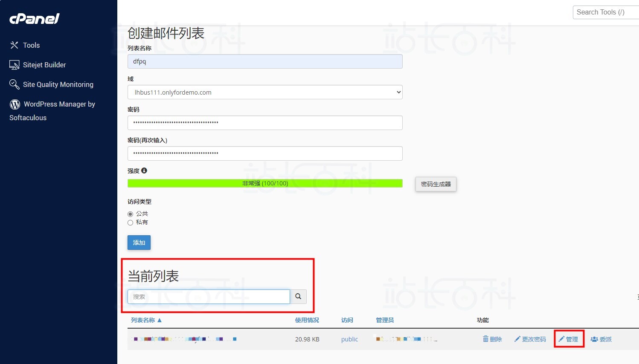Screen dimensions: 639x364
Task: Sort by 列表名称 column header arrow
Action: tap(160, 320)
